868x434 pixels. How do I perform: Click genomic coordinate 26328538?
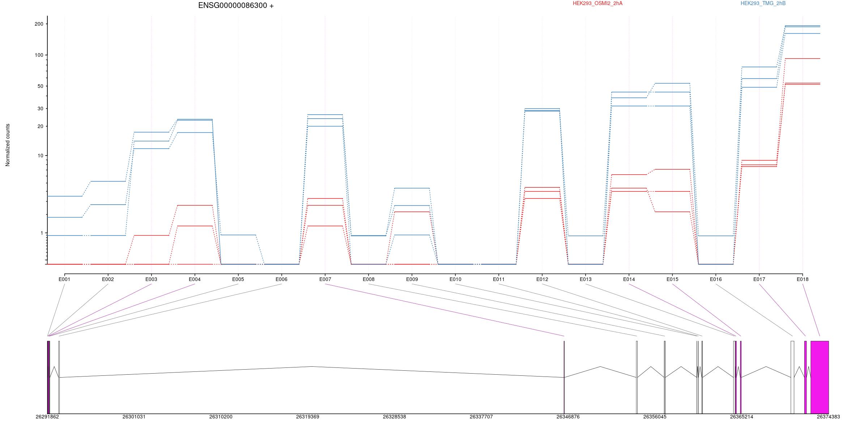tap(395, 417)
